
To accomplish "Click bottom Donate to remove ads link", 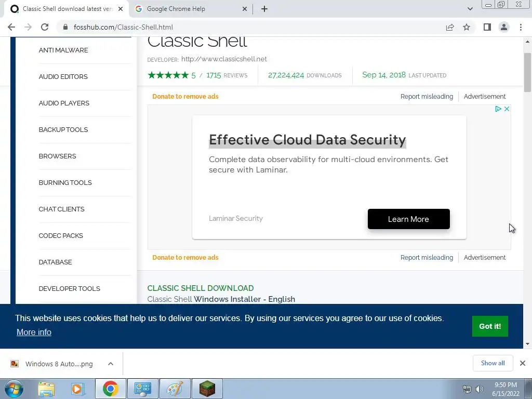I will pos(185,258).
